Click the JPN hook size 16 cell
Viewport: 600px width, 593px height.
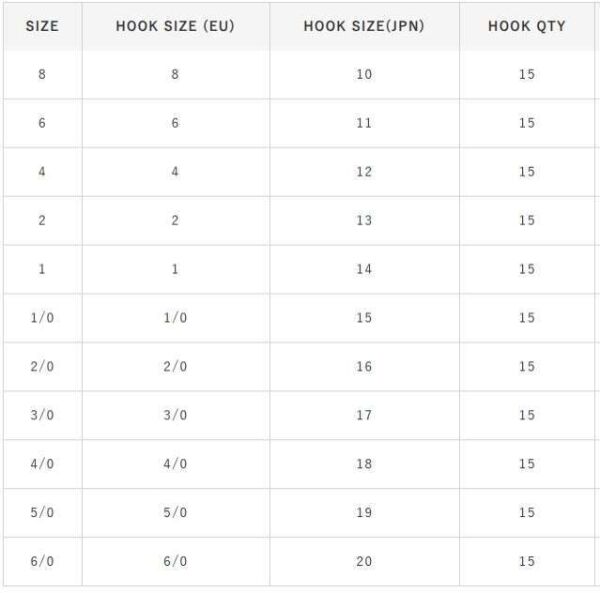pyautogui.click(x=364, y=367)
